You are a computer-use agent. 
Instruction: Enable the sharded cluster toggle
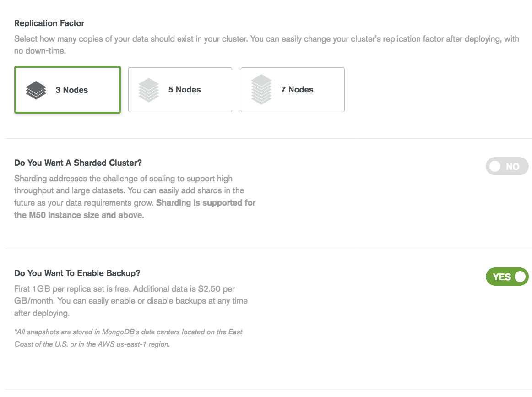507,166
